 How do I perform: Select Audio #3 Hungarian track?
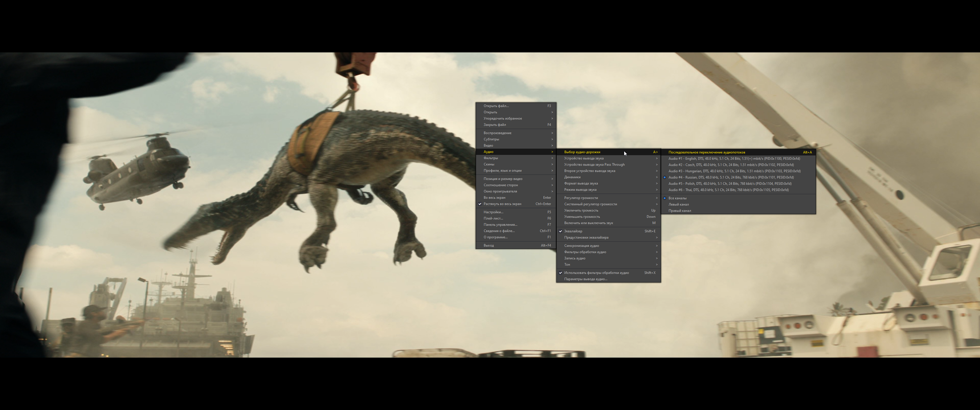[738, 171]
